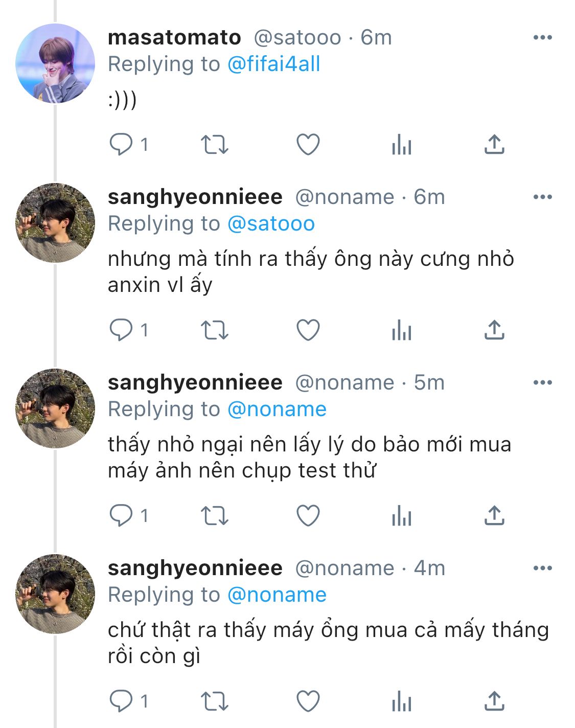Image resolution: width=575 pixels, height=728 pixels.
Task: Open more options on the 5m tweet
Action: pos(542,382)
